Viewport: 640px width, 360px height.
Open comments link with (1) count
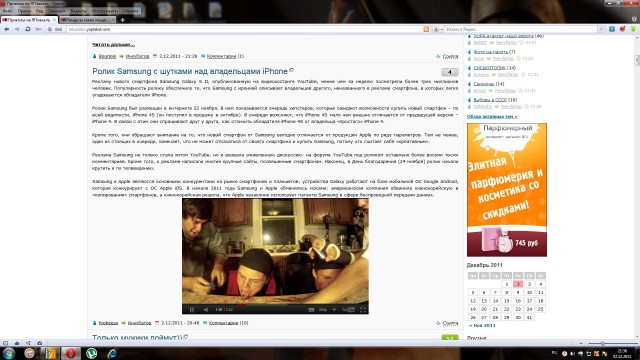[225, 56]
